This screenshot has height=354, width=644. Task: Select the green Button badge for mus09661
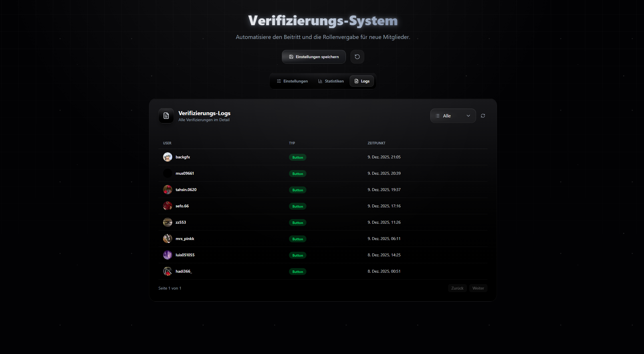point(298,174)
